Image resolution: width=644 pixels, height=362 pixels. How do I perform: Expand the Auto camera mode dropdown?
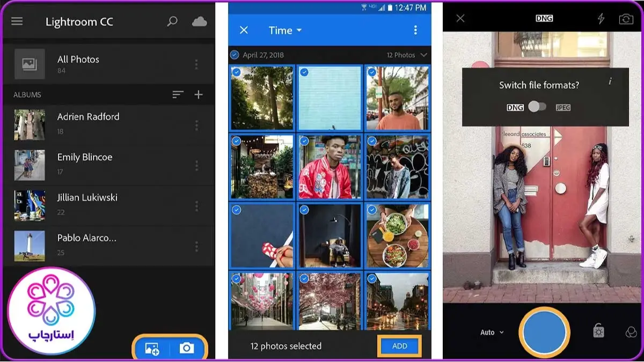(492, 333)
